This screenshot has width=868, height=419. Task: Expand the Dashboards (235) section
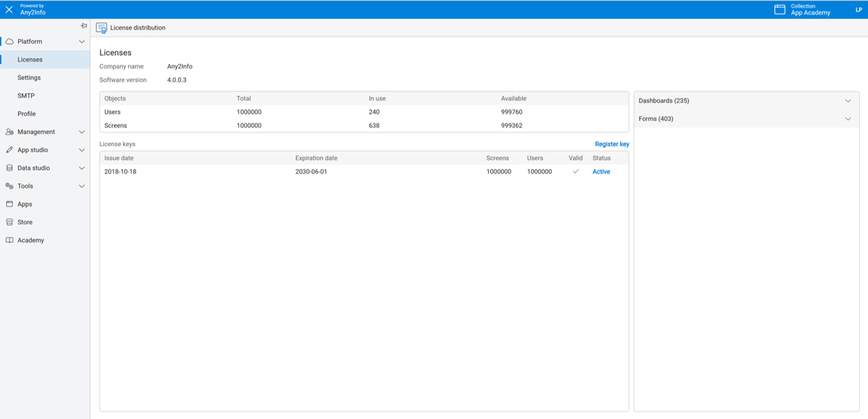click(848, 101)
